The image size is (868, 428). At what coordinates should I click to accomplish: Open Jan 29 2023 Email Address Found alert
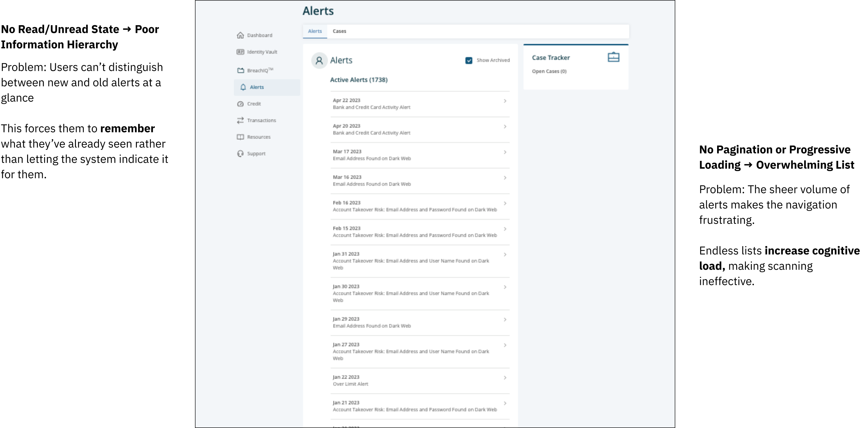[x=371, y=323]
